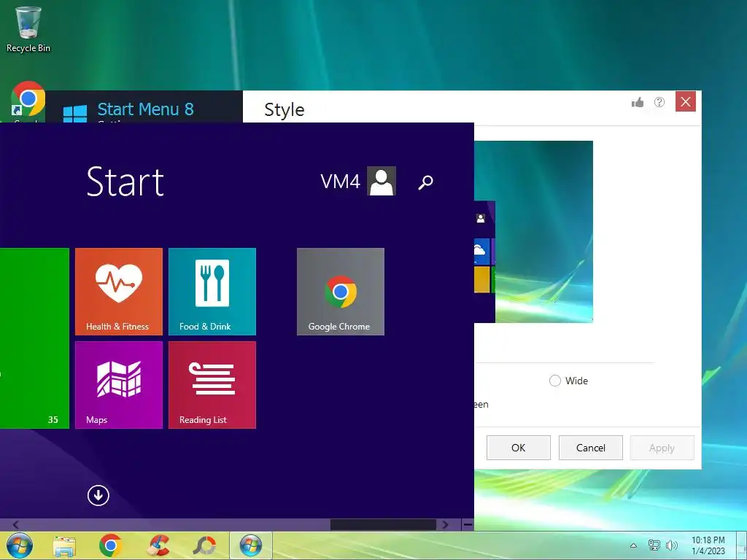The height and width of the screenshot is (560, 747).
Task: Click the Google Chrome desktop shortcut
Action: (x=28, y=101)
